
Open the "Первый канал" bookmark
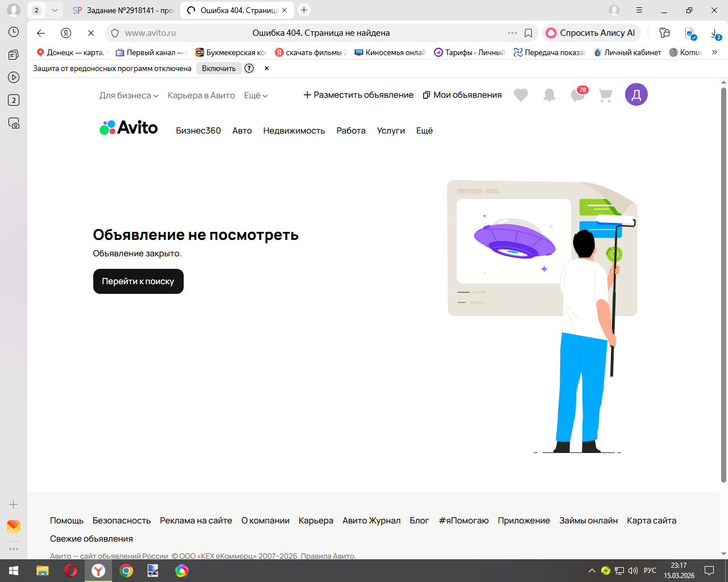pyautogui.click(x=151, y=52)
